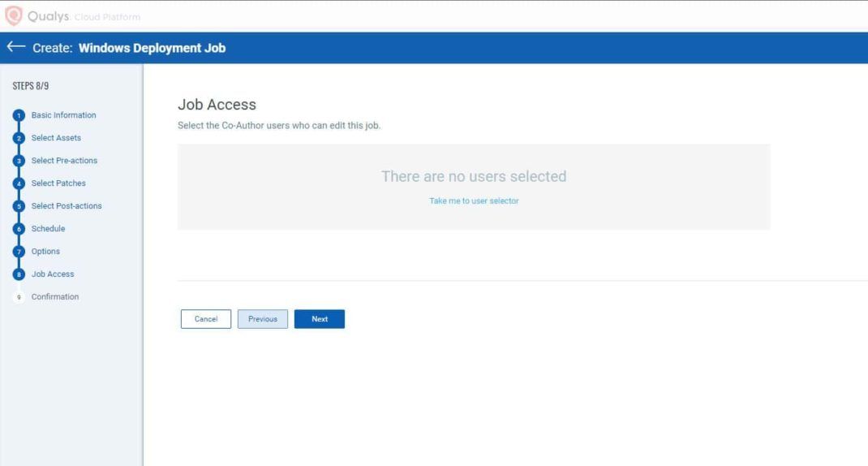Go back with the Previous button

(x=263, y=319)
